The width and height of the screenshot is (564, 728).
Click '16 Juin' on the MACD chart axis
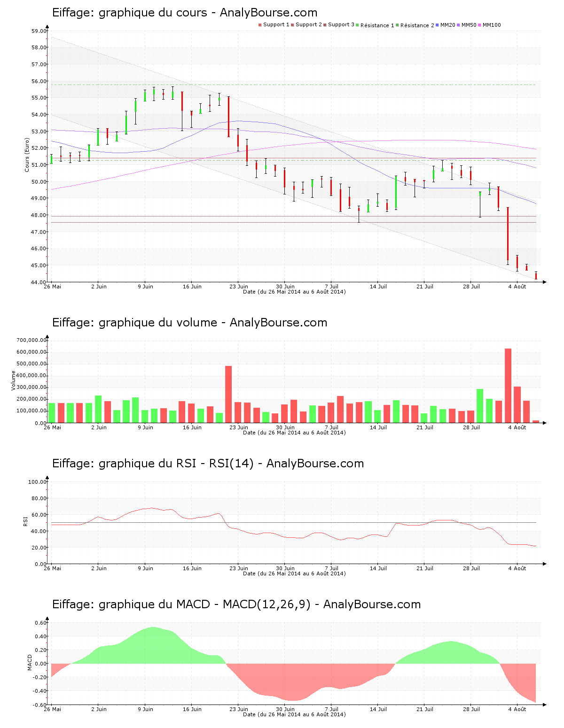(x=192, y=709)
